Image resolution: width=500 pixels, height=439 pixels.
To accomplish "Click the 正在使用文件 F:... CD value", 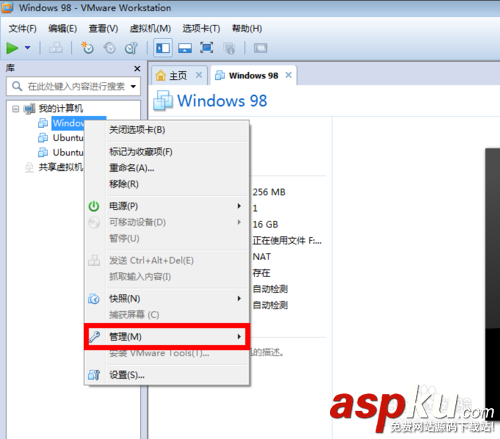I will (x=287, y=241).
